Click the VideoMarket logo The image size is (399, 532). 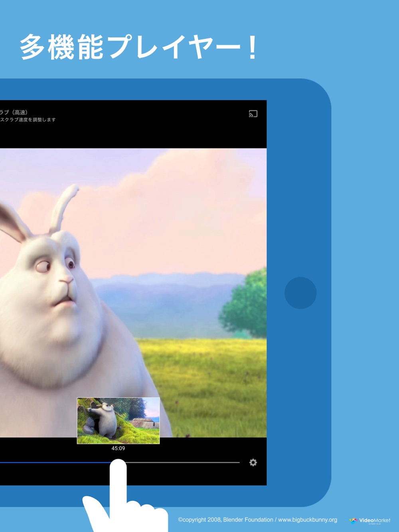(370, 520)
